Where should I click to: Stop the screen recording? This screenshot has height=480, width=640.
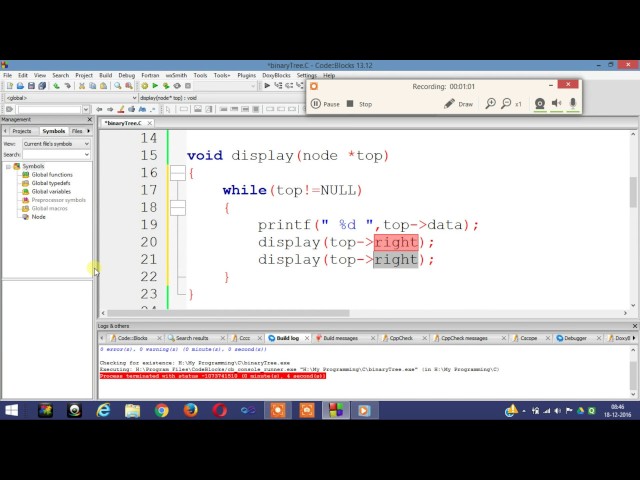point(359,104)
